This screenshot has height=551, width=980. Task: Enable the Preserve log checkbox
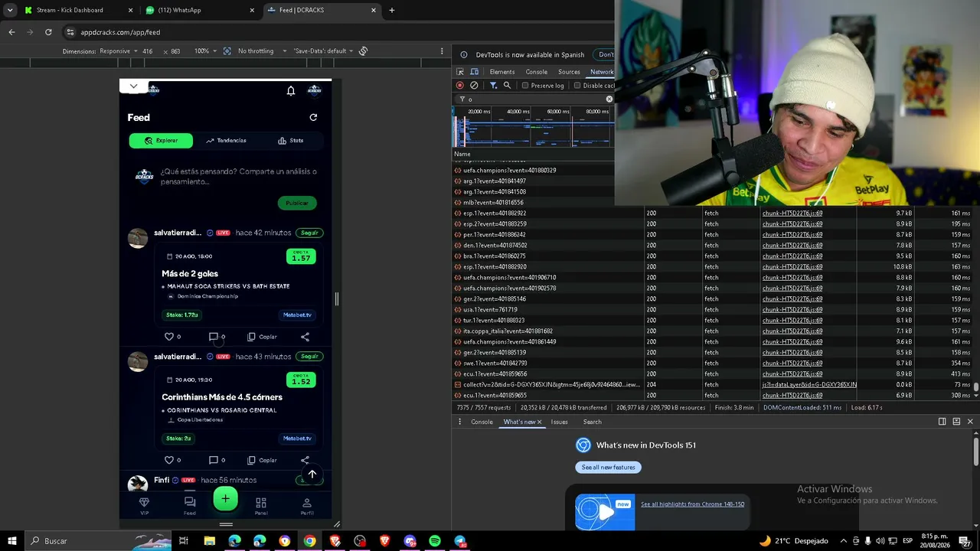coord(525,86)
